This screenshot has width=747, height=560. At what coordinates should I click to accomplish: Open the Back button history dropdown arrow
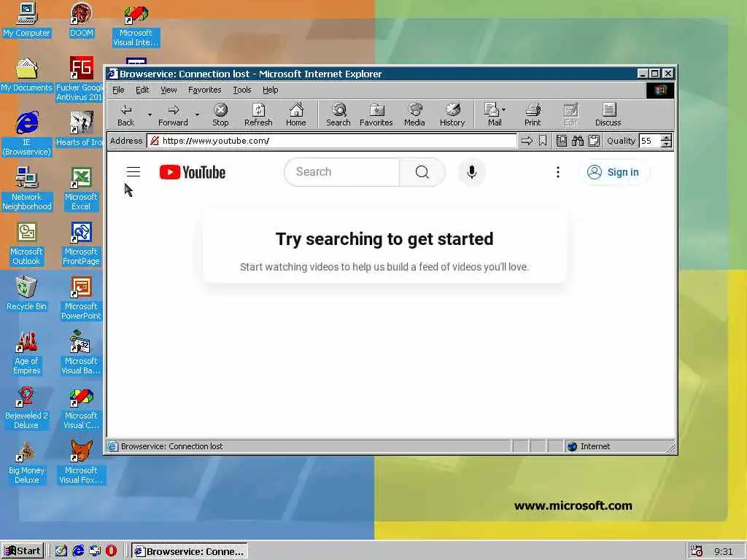point(150,114)
